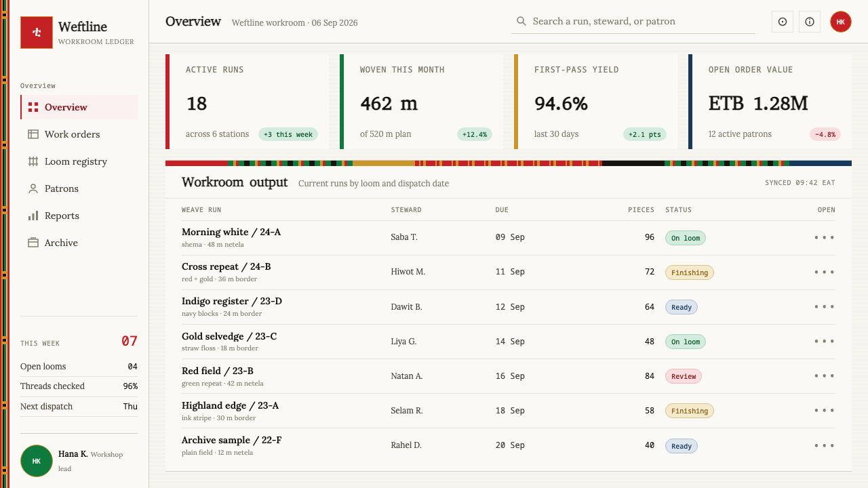Open Reports from the sidebar
Viewport: 868px width, 488px height.
coord(79,216)
